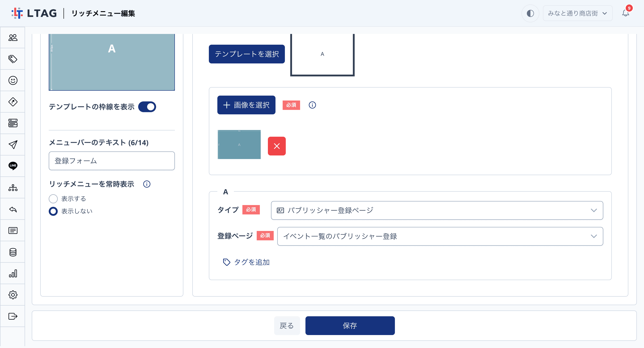Toggle the dark mode contrast icon
This screenshot has width=644, height=348.
coord(530,13)
